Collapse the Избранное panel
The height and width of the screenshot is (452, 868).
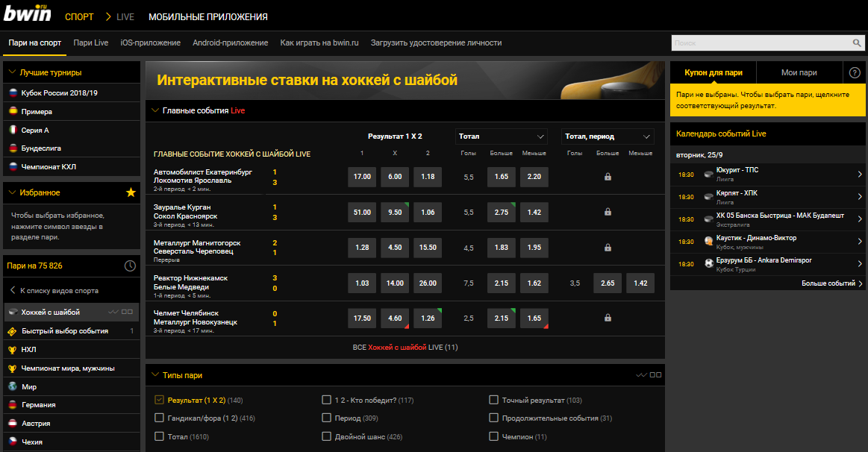[12, 192]
